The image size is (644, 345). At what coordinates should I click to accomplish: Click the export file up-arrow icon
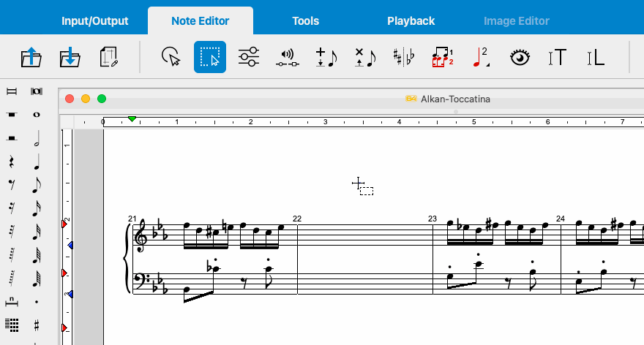click(31, 57)
